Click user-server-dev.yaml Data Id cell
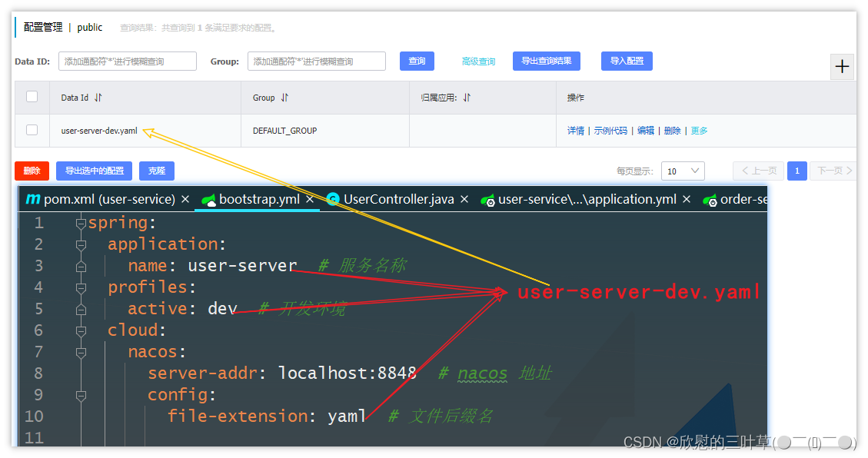868x458 pixels. (x=99, y=131)
